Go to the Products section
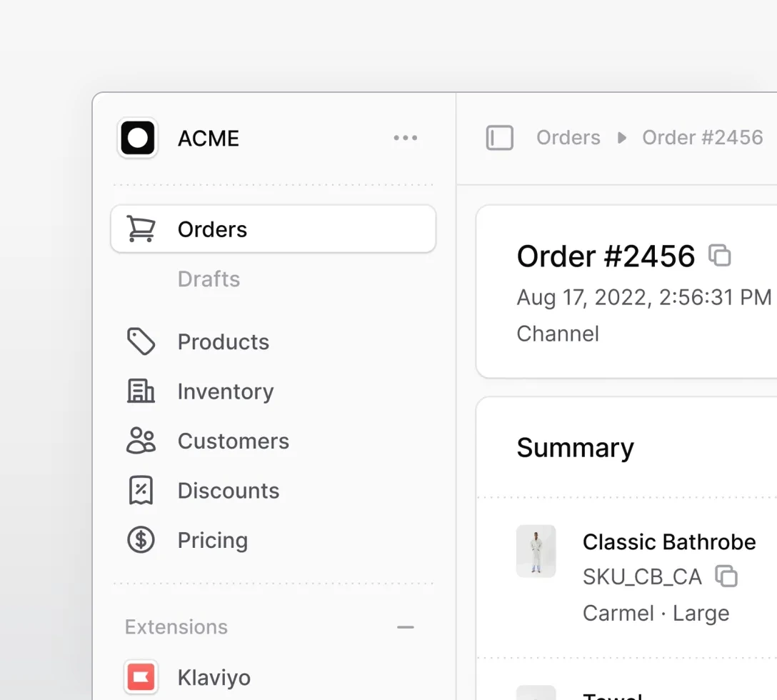This screenshot has height=700, width=777. pyautogui.click(x=224, y=341)
